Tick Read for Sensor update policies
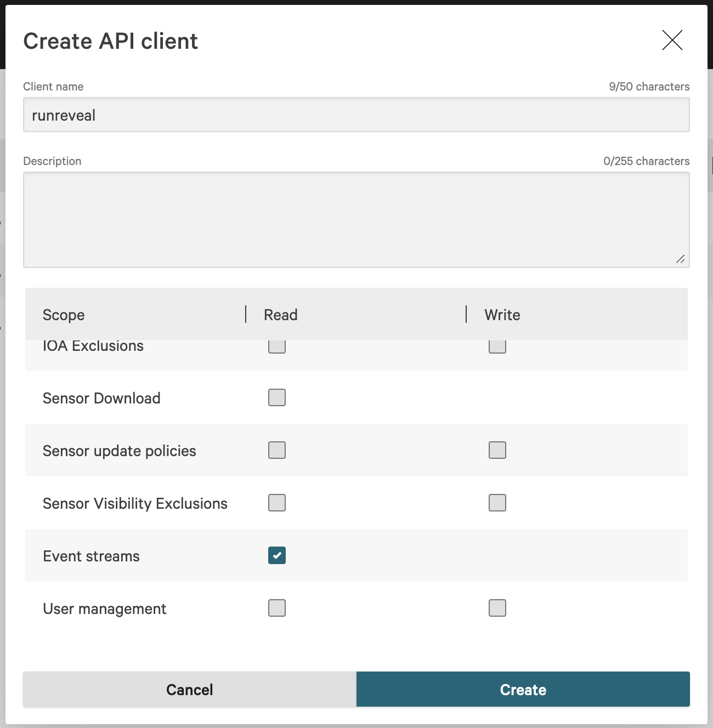 pos(277,450)
